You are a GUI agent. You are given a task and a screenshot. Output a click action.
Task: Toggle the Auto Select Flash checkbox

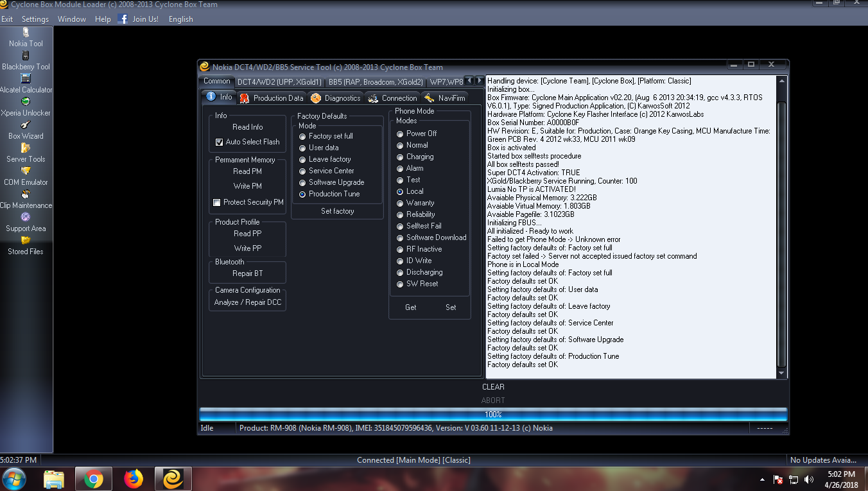(220, 142)
